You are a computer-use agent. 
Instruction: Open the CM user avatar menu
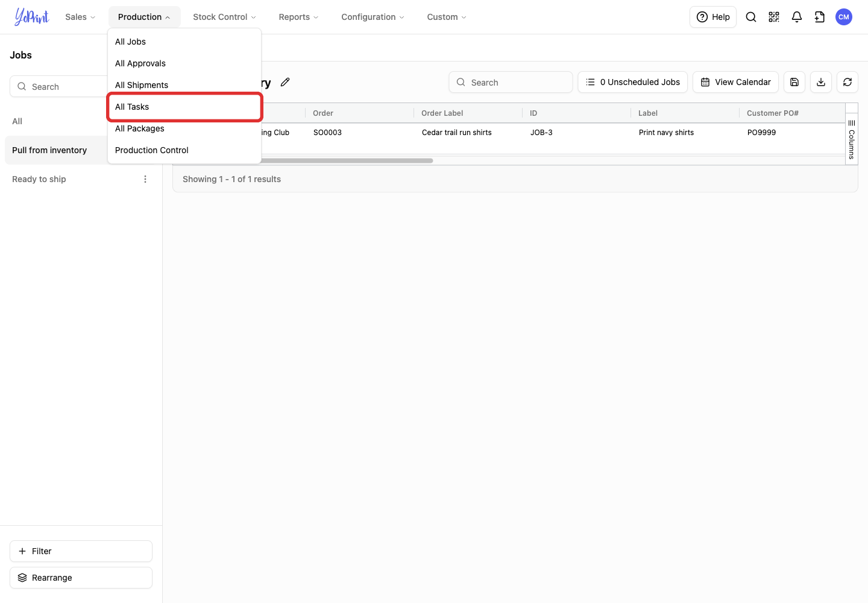coord(844,17)
